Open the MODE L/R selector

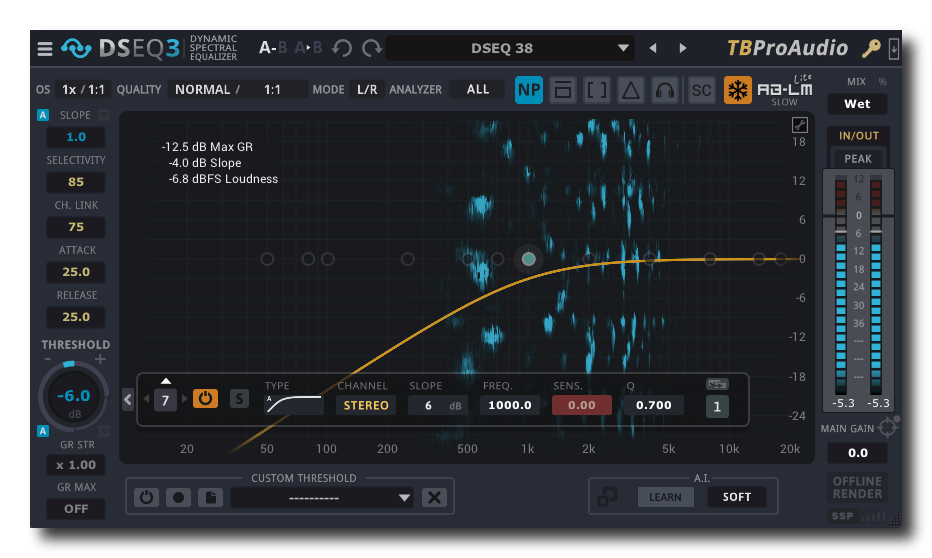click(x=367, y=90)
